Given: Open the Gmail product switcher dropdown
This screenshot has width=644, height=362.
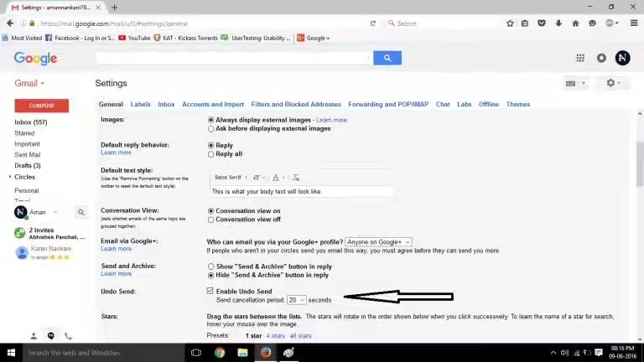Looking at the screenshot, I should point(29,83).
